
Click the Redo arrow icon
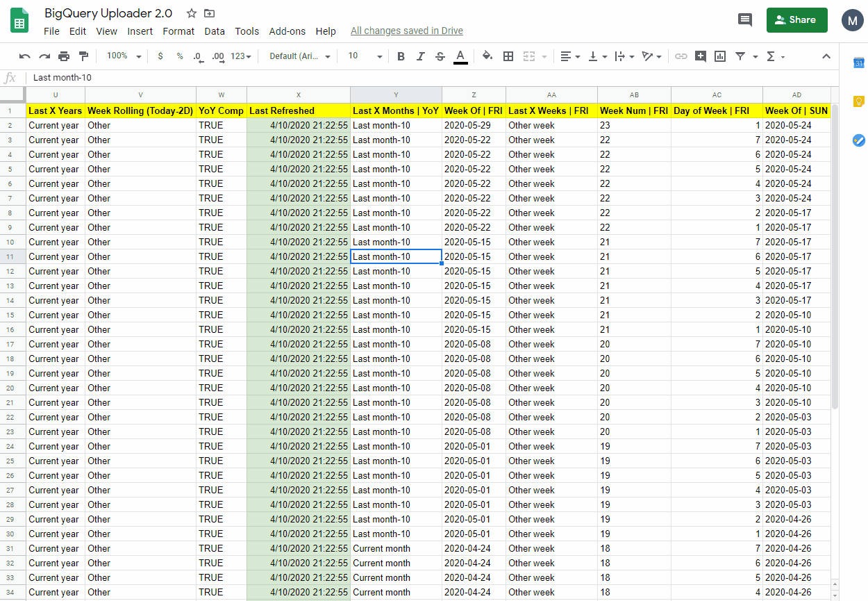click(x=44, y=56)
